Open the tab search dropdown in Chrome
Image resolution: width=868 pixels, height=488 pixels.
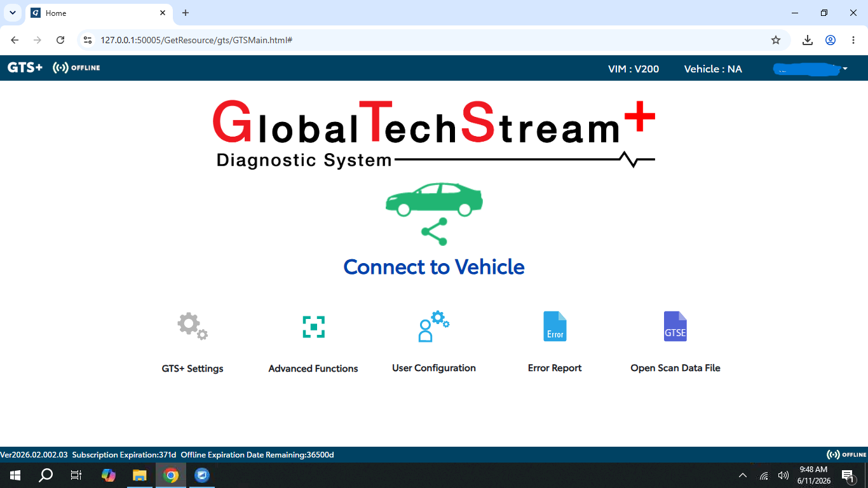point(12,13)
